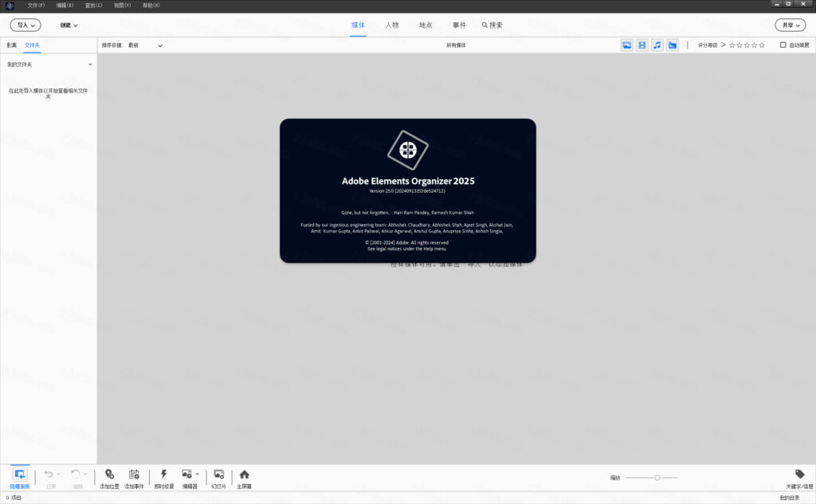Open the 最新 sort order dropdown
Screen dimensions: 816x504
click(x=145, y=45)
